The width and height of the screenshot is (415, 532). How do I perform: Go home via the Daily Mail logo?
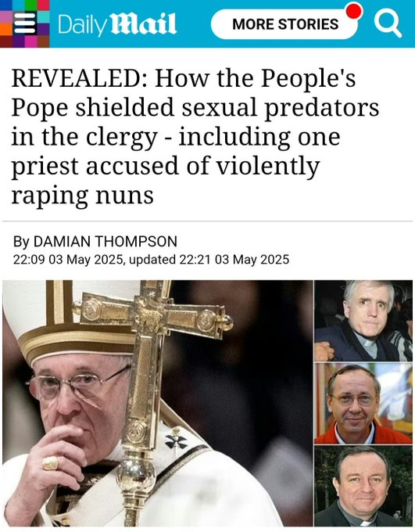coord(117,24)
